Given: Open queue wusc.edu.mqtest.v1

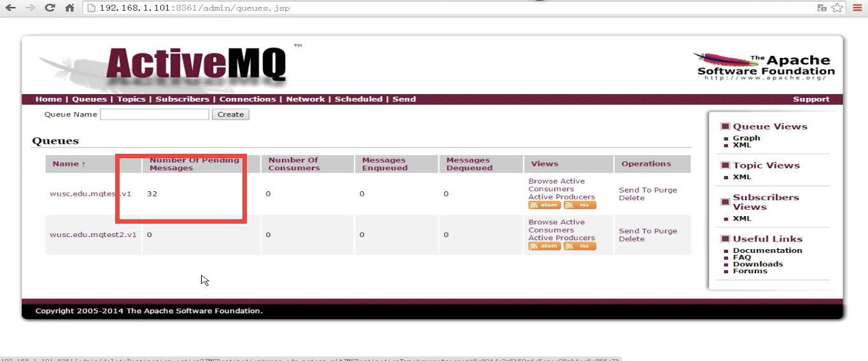Looking at the screenshot, I should [90, 194].
